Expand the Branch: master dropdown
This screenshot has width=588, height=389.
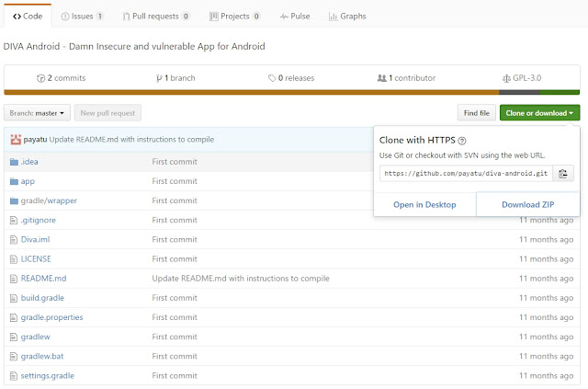37,113
